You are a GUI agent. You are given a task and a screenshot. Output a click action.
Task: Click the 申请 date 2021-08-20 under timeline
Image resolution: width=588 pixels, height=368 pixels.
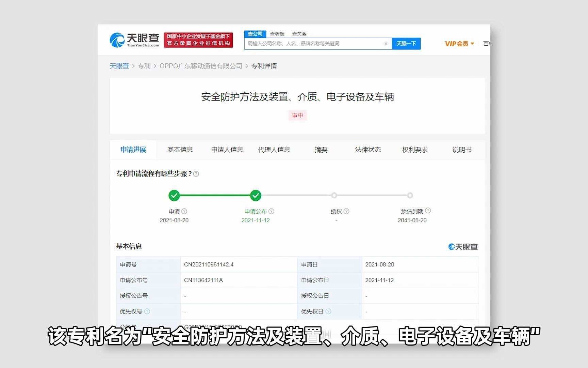point(174,220)
